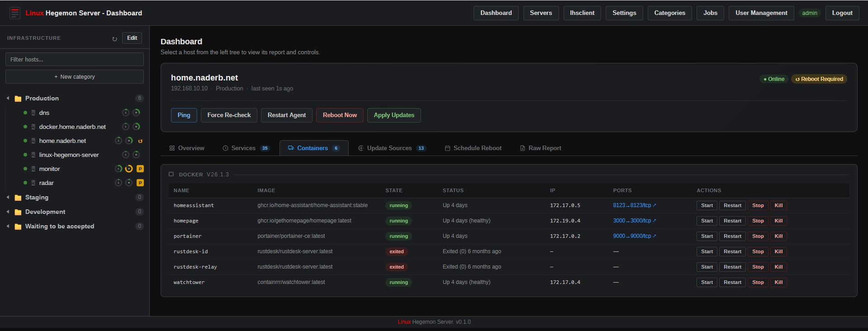
Task: Click the CPU gauge for dns host
Action: point(126,113)
